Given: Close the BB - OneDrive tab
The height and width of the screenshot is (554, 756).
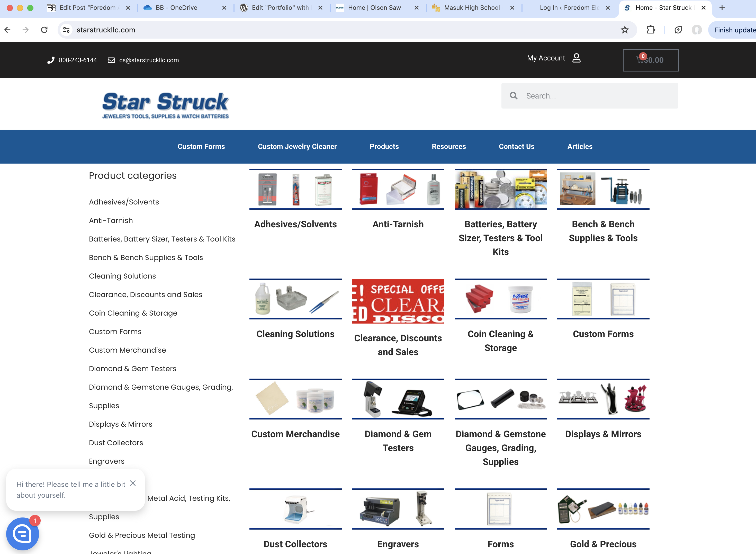Looking at the screenshot, I should [224, 8].
